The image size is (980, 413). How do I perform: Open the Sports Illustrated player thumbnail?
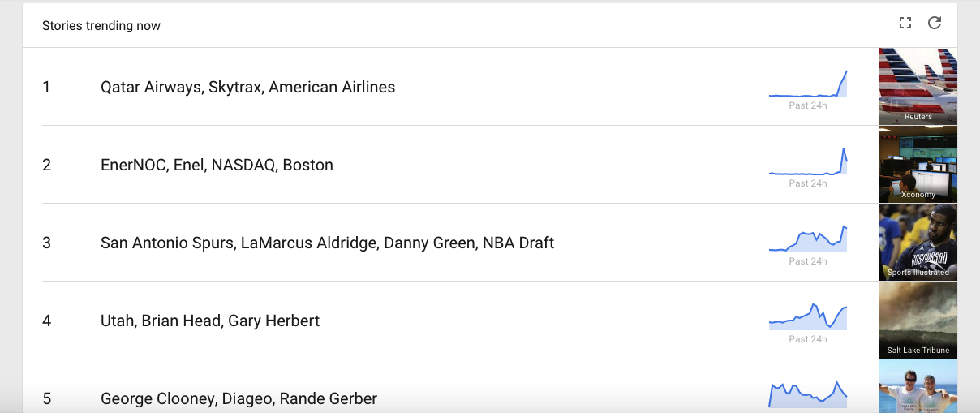(x=918, y=243)
